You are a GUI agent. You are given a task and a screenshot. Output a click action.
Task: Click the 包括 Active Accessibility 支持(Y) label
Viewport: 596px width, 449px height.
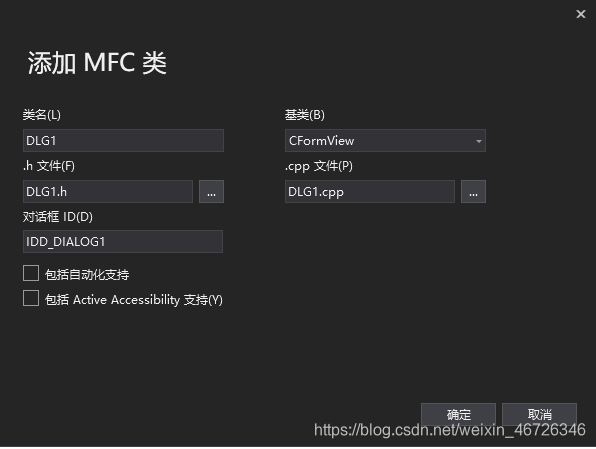click(x=134, y=300)
